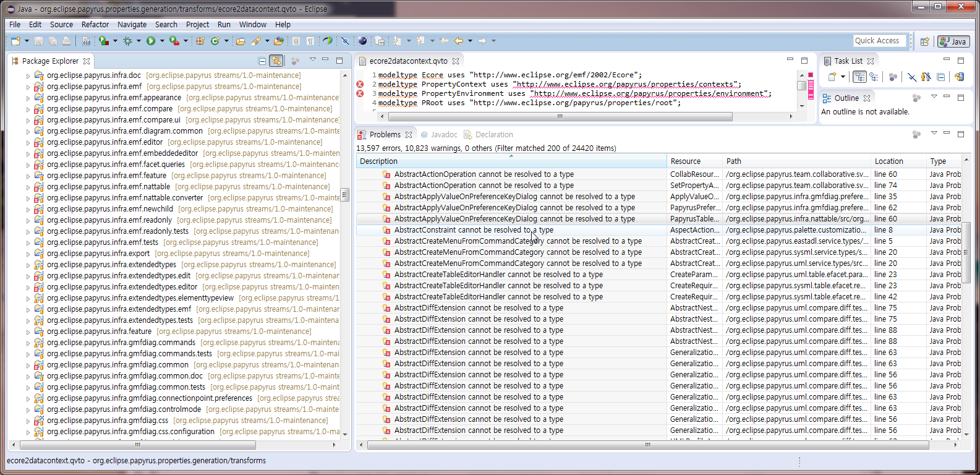
Task: Toggle Show Only My Tasks filter
Action: (x=926, y=77)
